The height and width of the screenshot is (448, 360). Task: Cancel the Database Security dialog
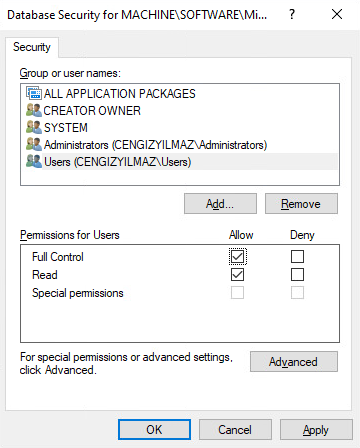pyautogui.click(x=235, y=430)
